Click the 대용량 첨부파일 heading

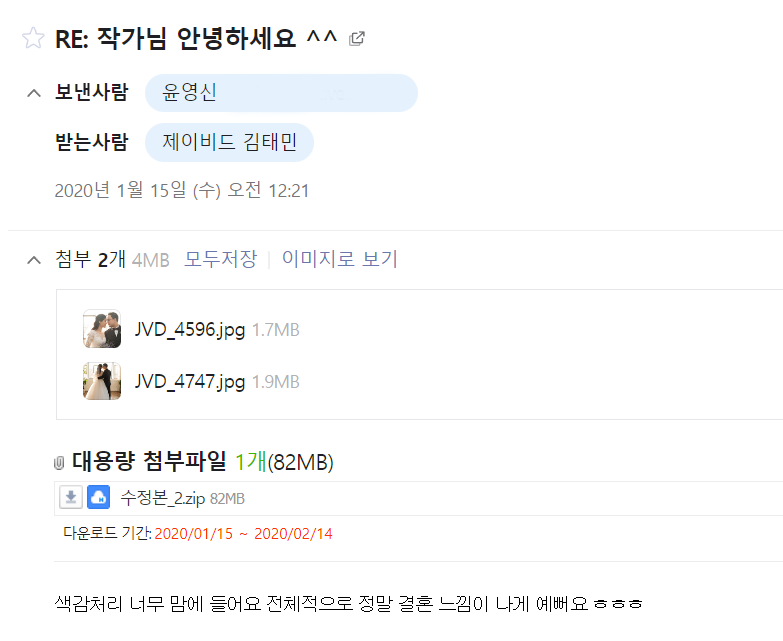coord(150,461)
